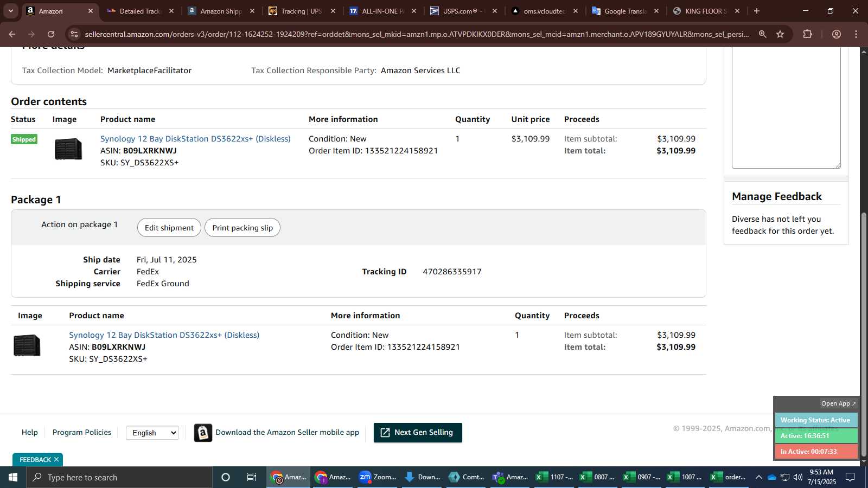Viewport: 868px width, 488px height.
Task: Open Program Policies footer link
Action: point(82,432)
